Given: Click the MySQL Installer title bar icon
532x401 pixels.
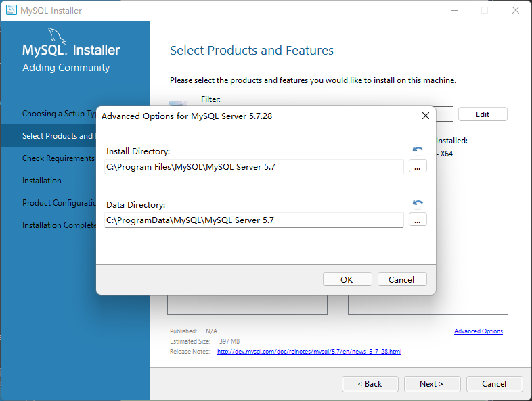Looking at the screenshot, I should click(x=12, y=10).
